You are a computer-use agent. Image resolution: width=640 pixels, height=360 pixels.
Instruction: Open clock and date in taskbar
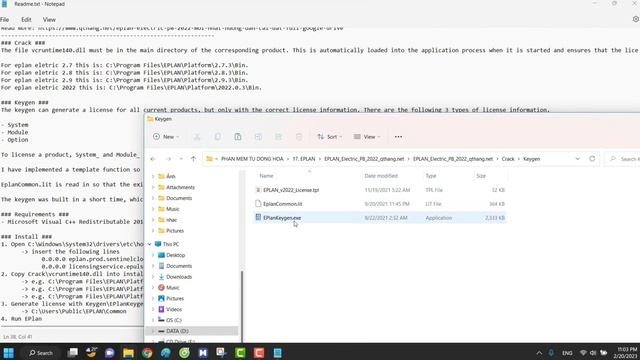click(626, 353)
